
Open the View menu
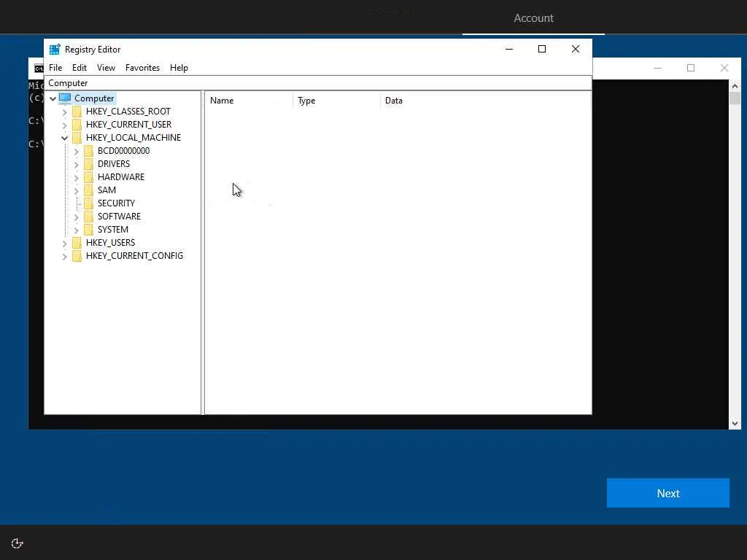tap(106, 68)
